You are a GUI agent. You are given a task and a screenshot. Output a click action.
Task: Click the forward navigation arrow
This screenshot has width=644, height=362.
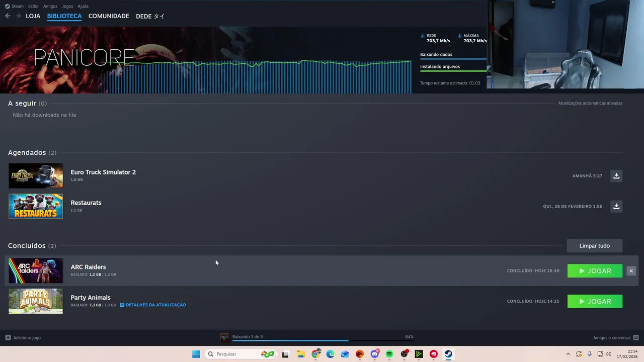point(19,16)
